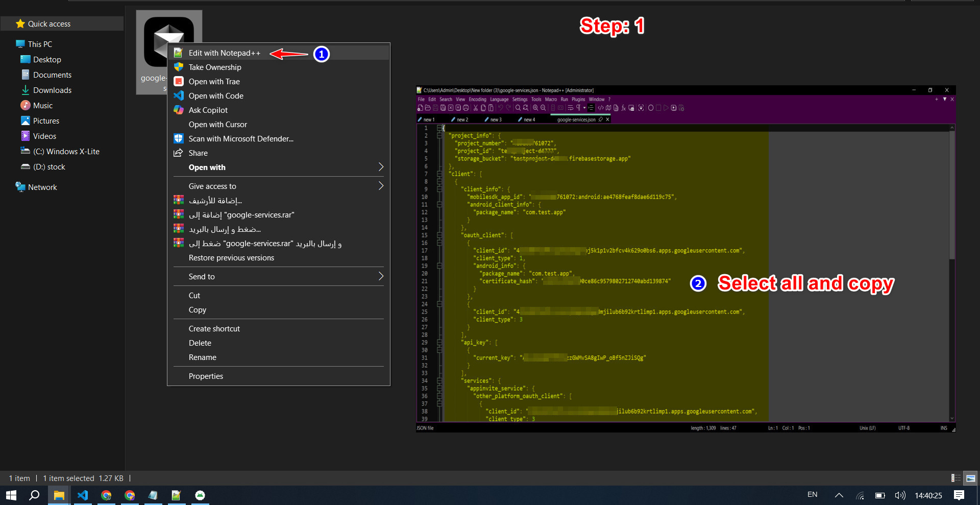Collapse fold marker at line 34 services
The width and height of the screenshot is (980, 505).
click(439, 381)
